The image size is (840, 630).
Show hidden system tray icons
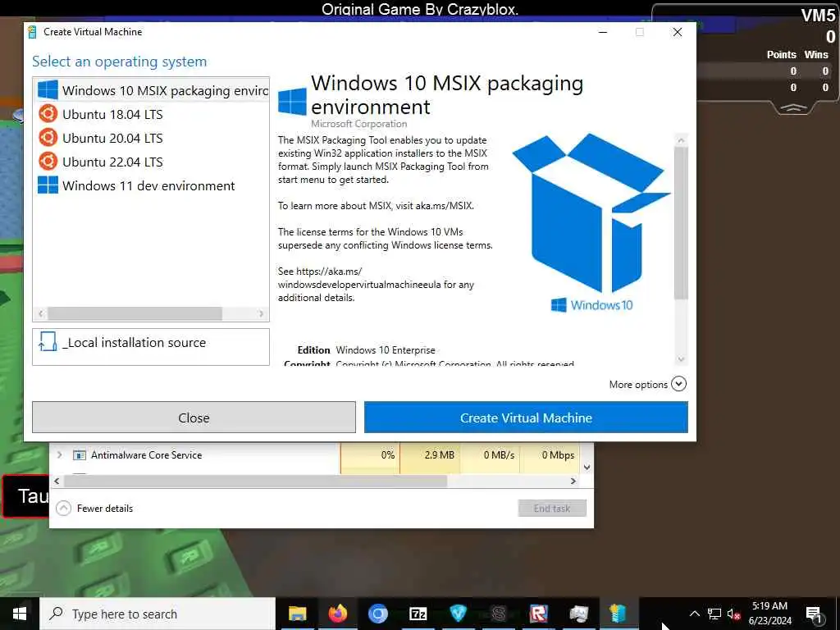point(694,614)
